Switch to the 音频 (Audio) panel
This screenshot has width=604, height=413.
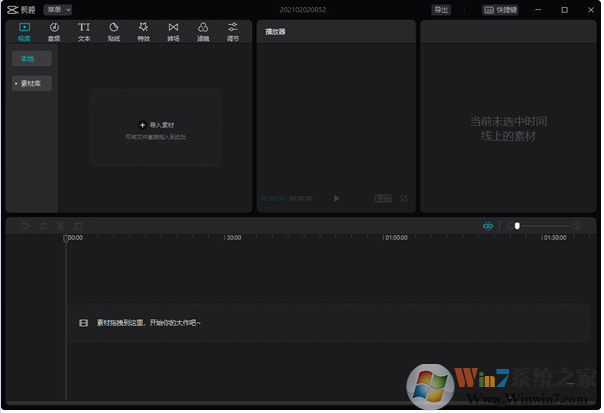pos(54,31)
